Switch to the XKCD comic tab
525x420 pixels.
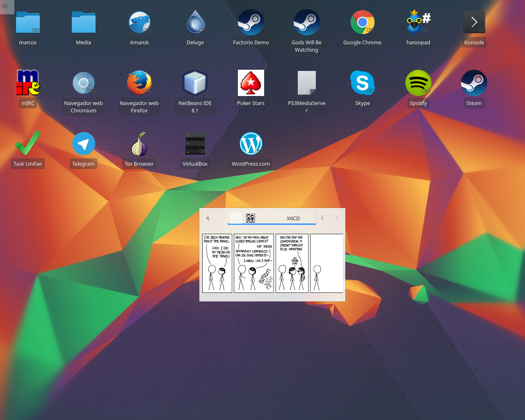click(x=272, y=218)
